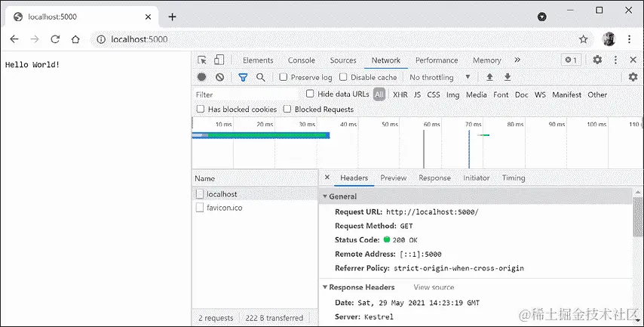Select the favicon.ico request row
Viewport: 644px width, 327px height.
pos(255,208)
